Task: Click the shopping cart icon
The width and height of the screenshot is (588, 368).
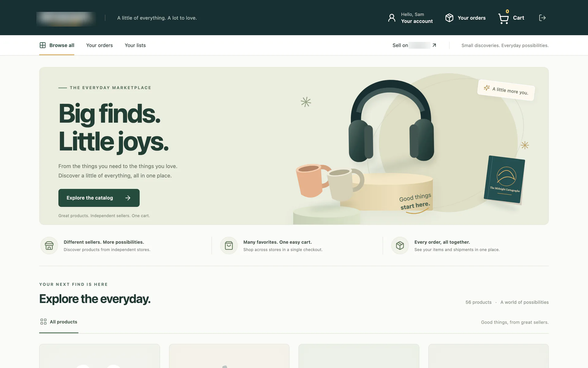Action: point(503,18)
